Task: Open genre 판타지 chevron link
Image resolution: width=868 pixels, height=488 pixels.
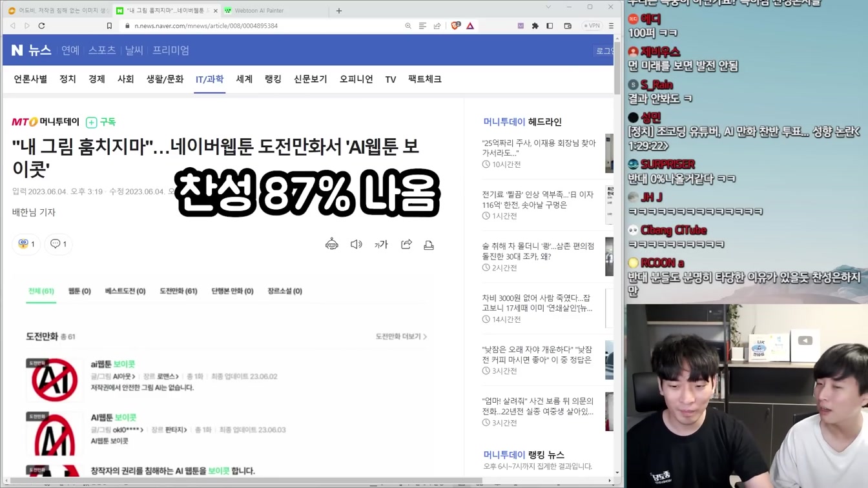Action: pyautogui.click(x=176, y=430)
